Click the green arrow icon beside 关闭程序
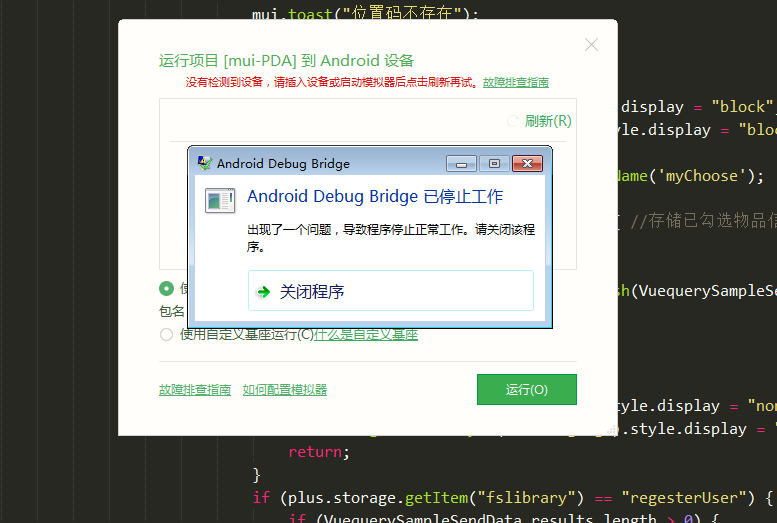Viewport: 777px width, 523px height. point(264,292)
